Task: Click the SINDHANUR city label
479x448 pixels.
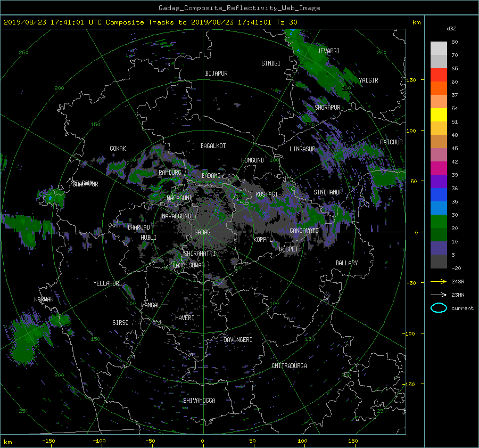Action: (328, 192)
